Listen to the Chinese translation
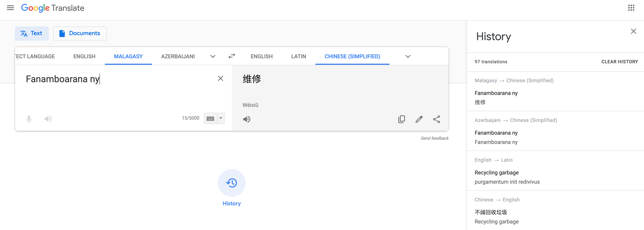This screenshot has height=230, width=644. 246,119
